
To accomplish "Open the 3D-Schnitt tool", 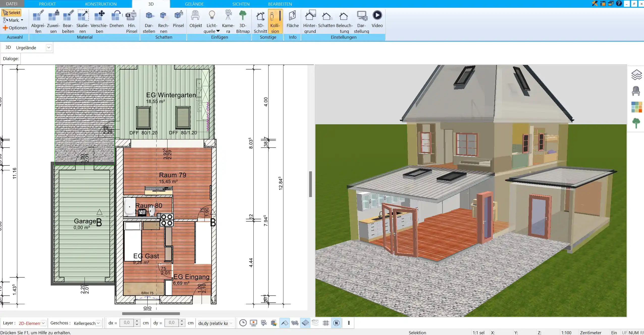I will [x=260, y=22].
